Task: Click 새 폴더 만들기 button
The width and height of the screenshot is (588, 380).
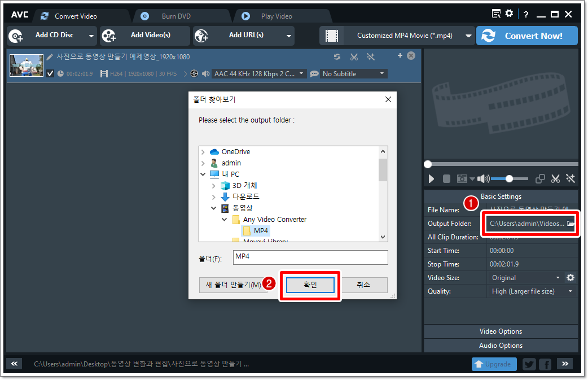Action: click(233, 285)
